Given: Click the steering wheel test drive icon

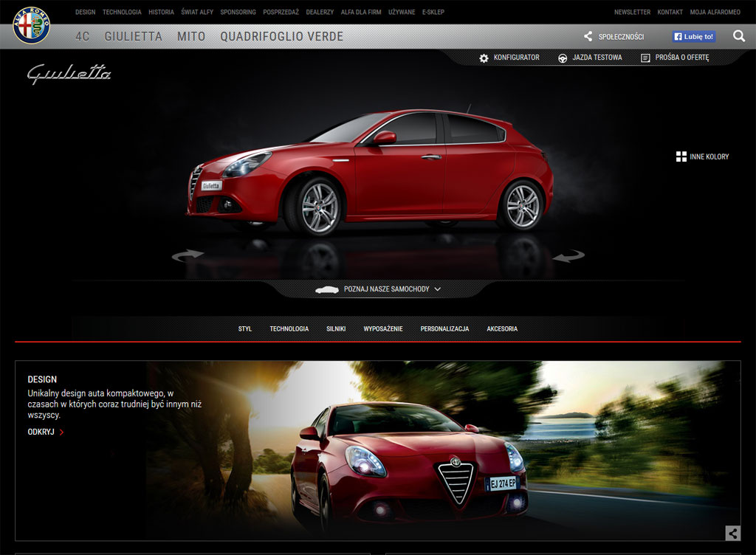Looking at the screenshot, I should click(x=562, y=58).
